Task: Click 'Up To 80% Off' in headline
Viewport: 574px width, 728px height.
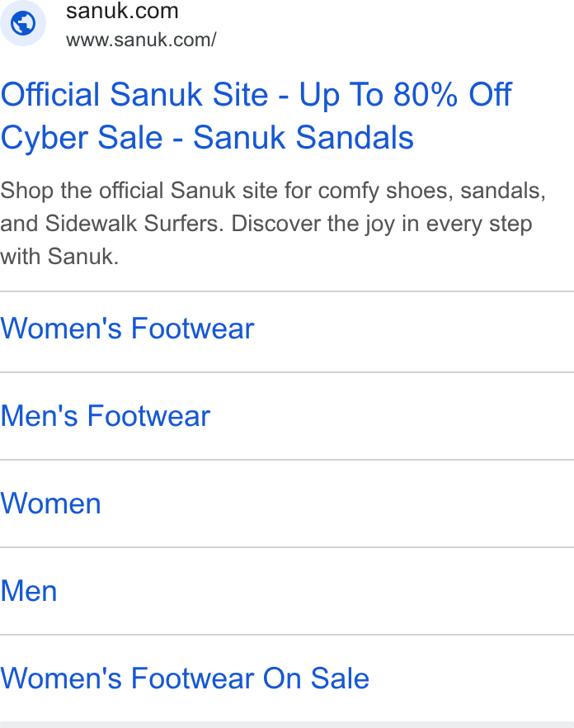Action: pyautogui.click(x=405, y=95)
